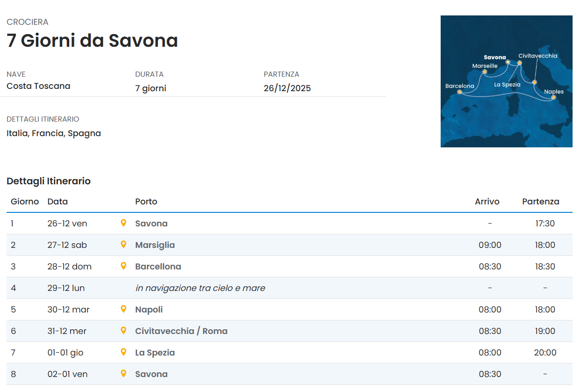Click the ship name Costa Toscana
Viewport: 581px width, 392px height.
point(38,86)
